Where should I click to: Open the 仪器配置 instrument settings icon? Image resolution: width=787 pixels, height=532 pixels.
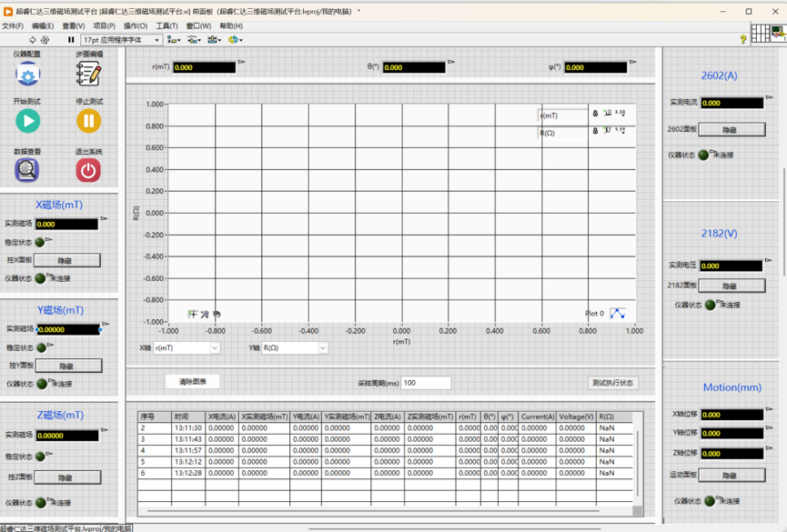point(27,75)
